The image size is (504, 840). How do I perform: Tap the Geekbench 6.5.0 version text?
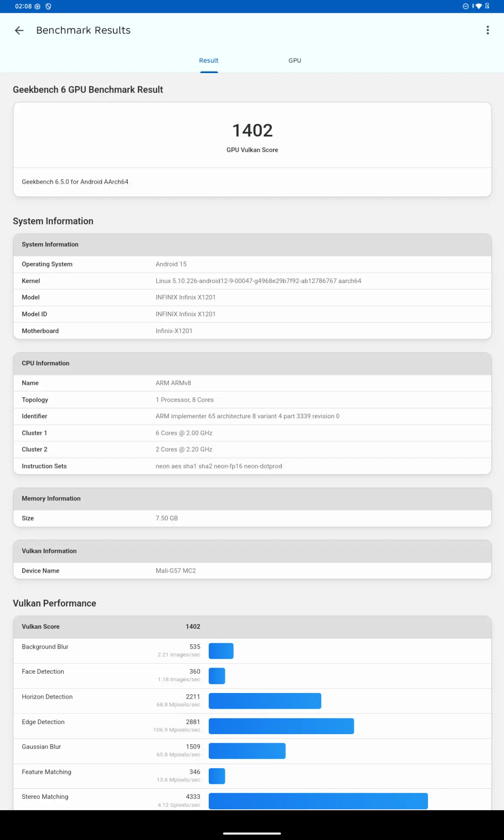pyautogui.click(x=75, y=182)
